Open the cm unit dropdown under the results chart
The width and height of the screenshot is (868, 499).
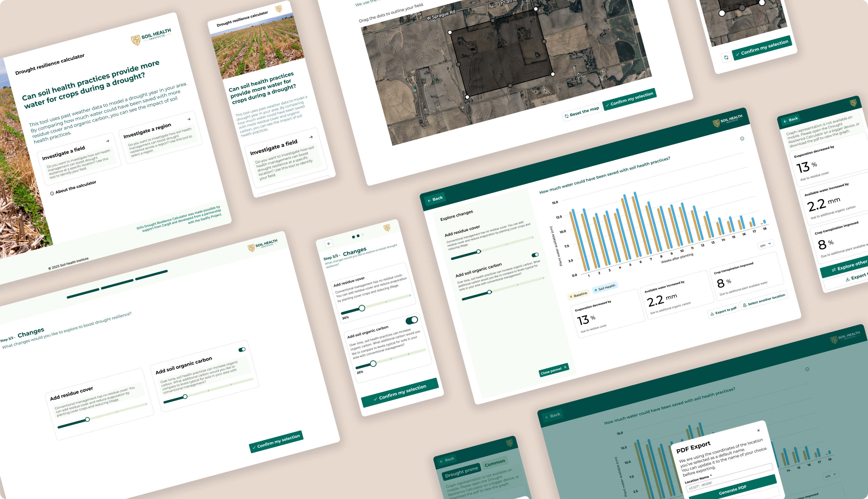pos(765,245)
